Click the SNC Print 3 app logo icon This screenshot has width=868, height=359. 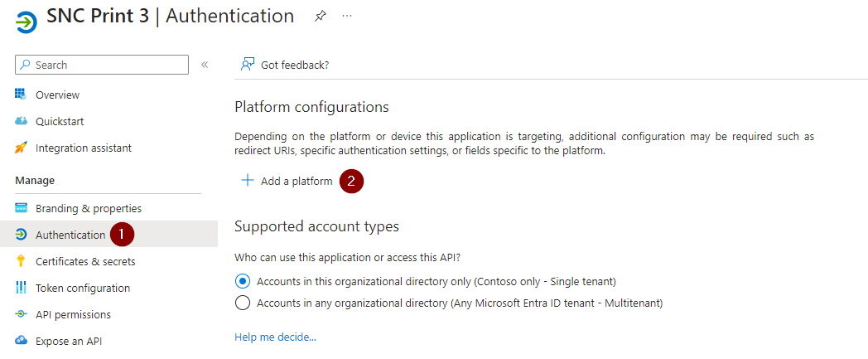27,21
